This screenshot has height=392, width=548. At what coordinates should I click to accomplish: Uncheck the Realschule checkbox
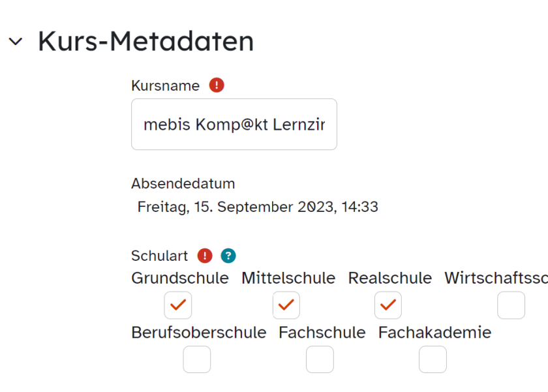(388, 305)
